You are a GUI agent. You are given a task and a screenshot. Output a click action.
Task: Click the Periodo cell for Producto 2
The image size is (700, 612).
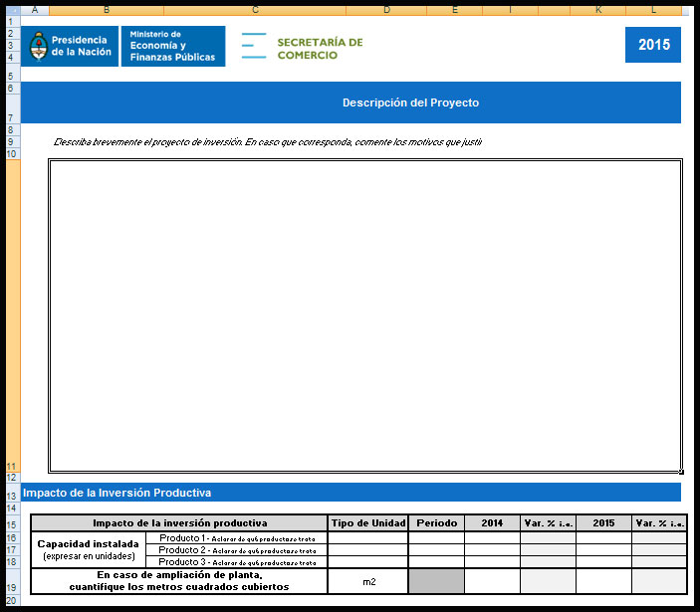(435, 549)
